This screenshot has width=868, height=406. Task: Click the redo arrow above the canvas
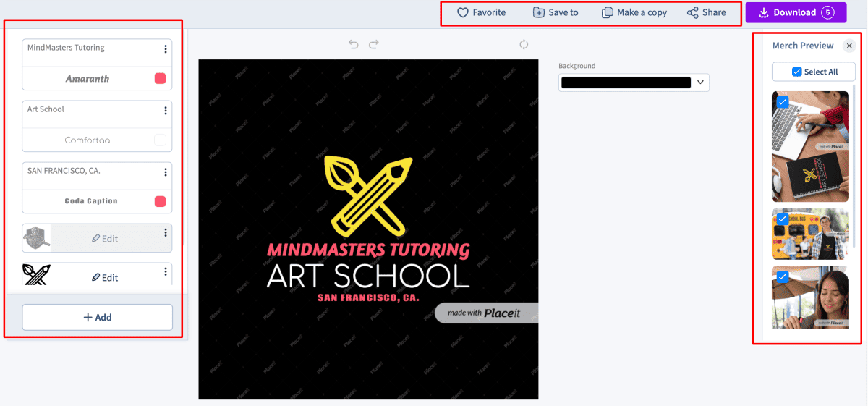point(374,45)
